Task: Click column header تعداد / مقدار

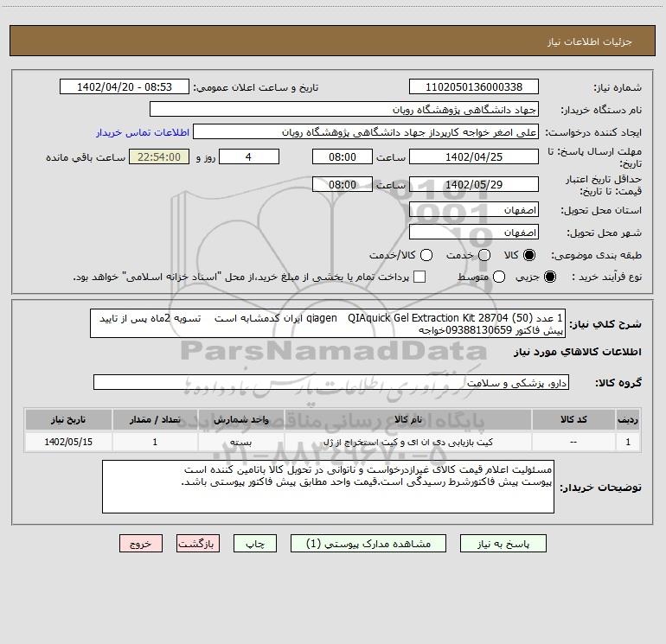Action: 155,420
